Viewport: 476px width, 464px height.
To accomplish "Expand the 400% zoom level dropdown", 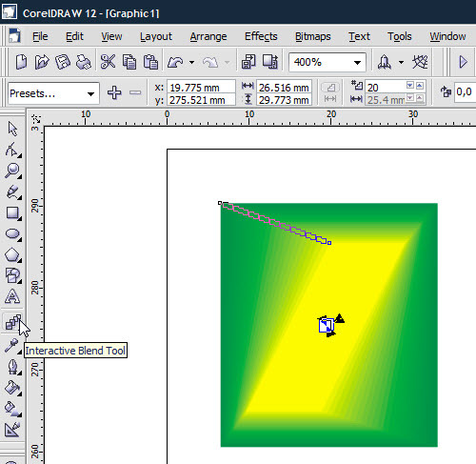I will pyautogui.click(x=357, y=62).
